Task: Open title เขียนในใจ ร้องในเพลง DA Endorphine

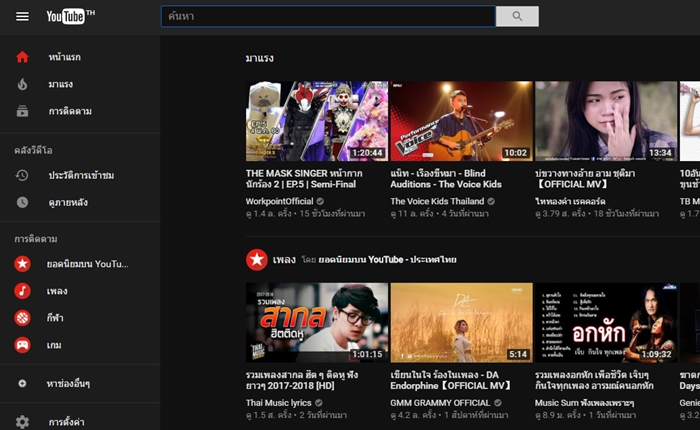Action: click(x=451, y=380)
